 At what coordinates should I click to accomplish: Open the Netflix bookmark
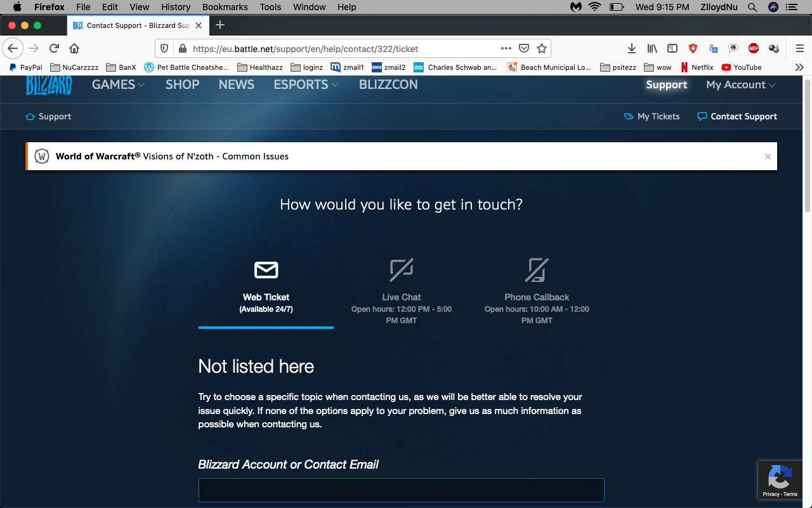(697, 67)
